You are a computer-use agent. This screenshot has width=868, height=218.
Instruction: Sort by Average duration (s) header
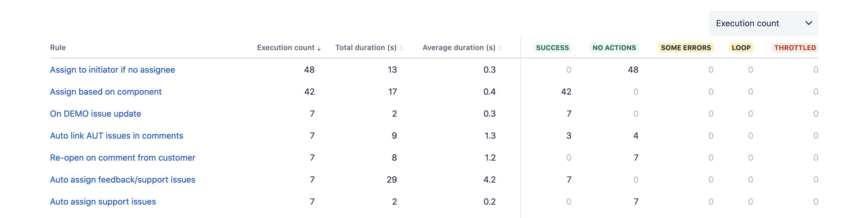pos(459,48)
